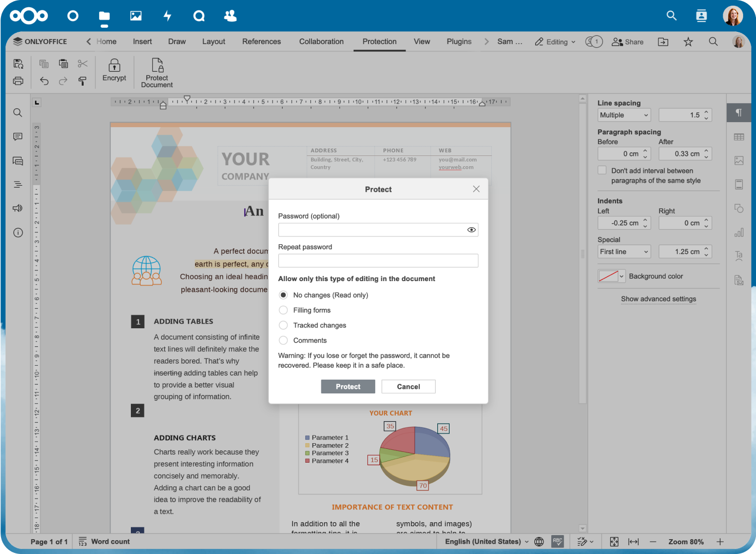Open the First line special indent dropdown
The height and width of the screenshot is (554, 756).
coord(624,252)
